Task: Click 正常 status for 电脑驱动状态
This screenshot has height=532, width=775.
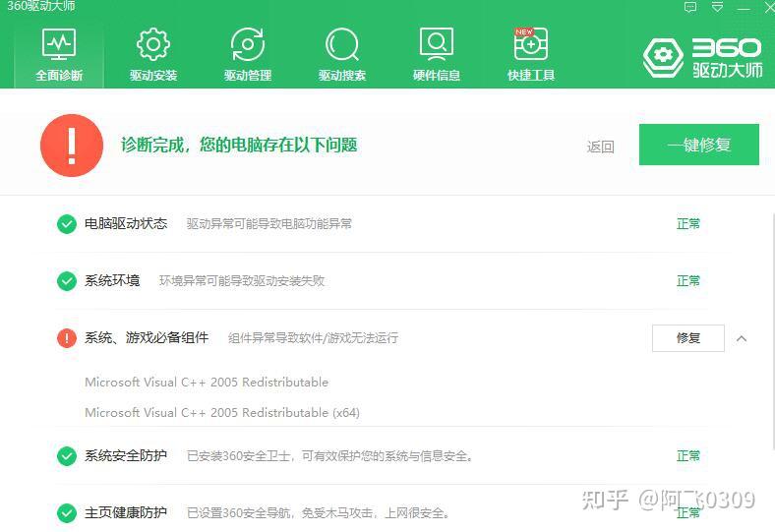Action: 688,224
